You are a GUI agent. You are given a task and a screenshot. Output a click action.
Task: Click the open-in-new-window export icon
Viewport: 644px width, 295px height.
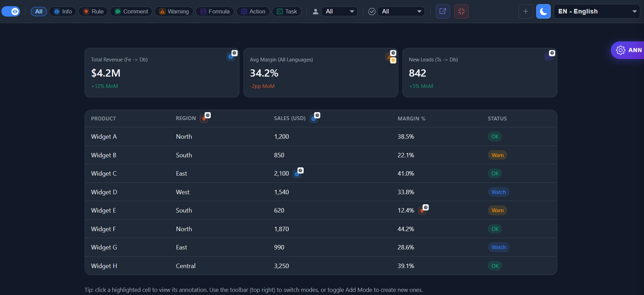[x=443, y=11]
